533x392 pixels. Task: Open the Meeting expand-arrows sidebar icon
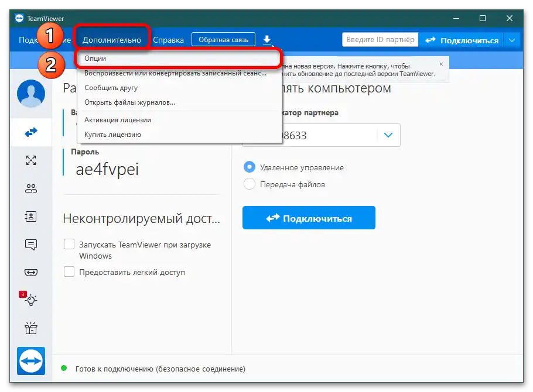pos(31,160)
